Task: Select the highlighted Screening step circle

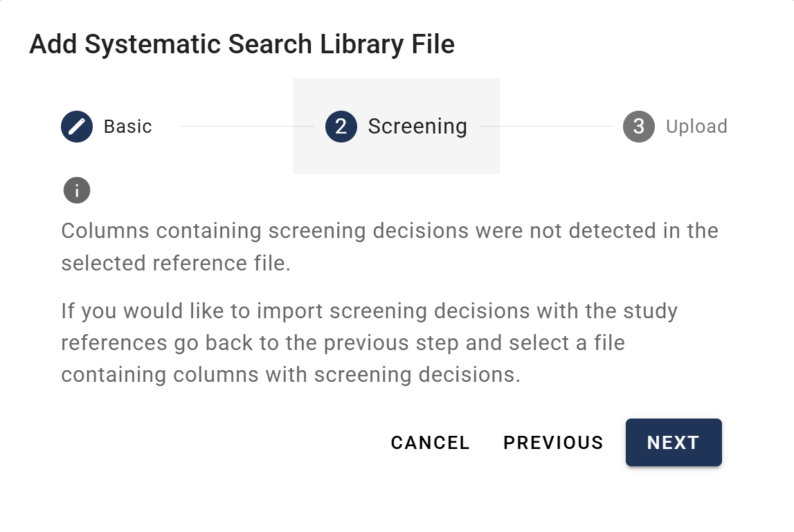Action: pyautogui.click(x=339, y=127)
